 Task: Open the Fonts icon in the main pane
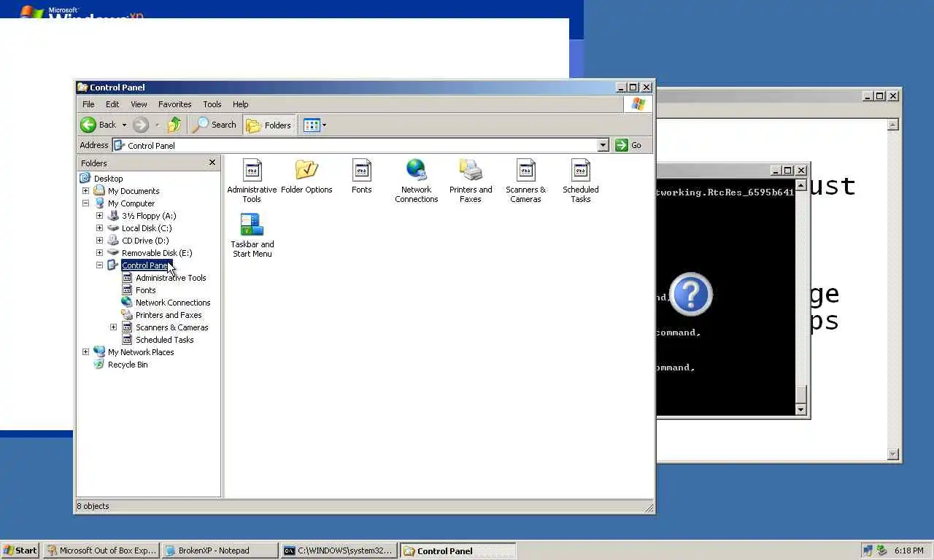(362, 176)
